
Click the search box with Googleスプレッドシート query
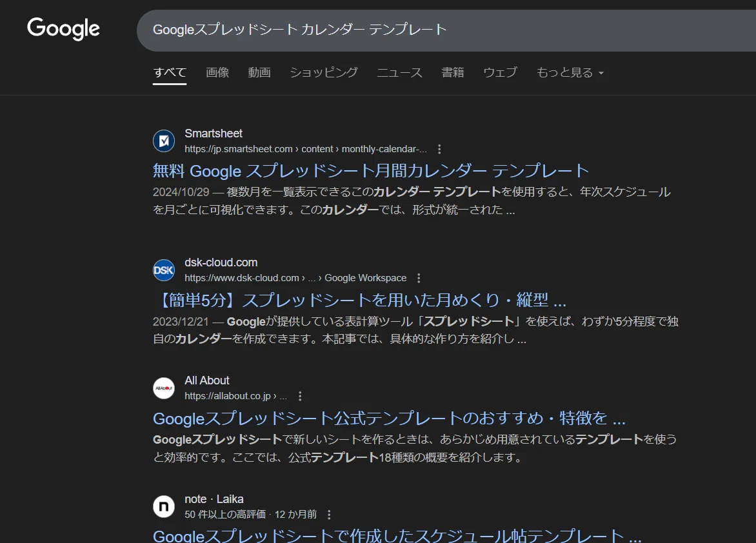pos(446,30)
